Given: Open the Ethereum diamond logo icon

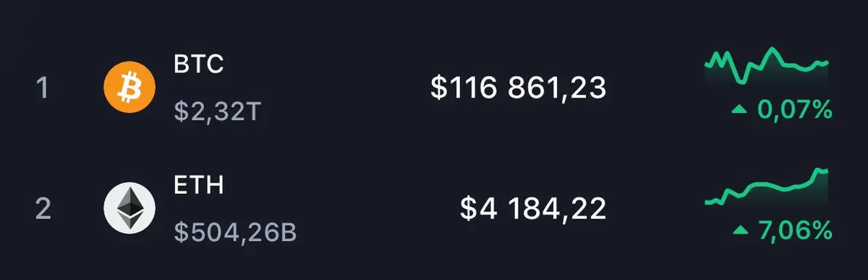Looking at the screenshot, I should pyautogui.click(x=129, y=208).
